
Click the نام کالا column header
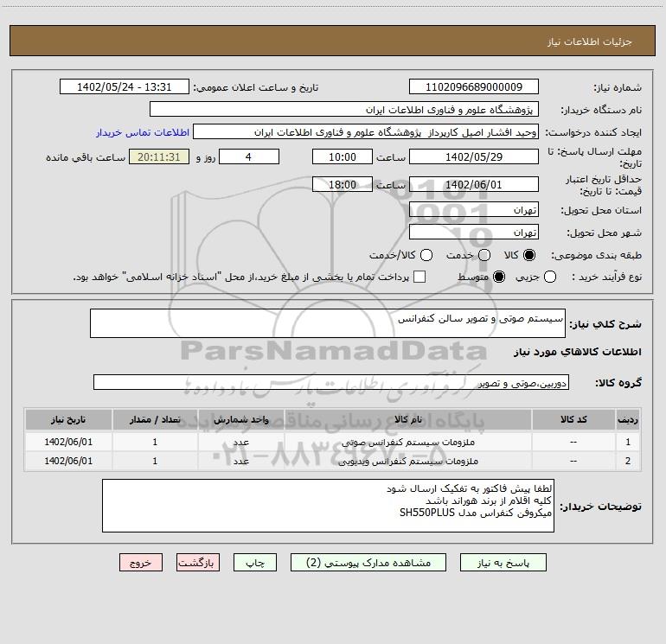pyautogui.click(x=408, y=419)
